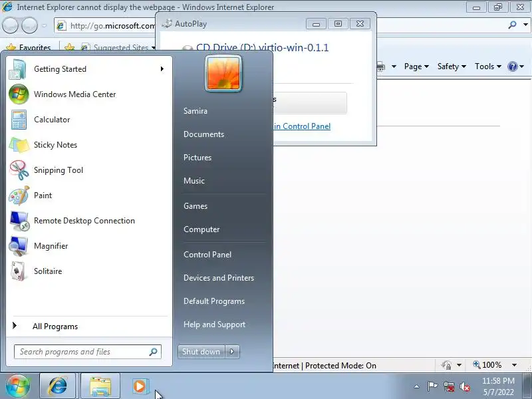Viewport: 532px width, 399px height.
Task: Open Computer from Start menu
Action: point(201,229)
